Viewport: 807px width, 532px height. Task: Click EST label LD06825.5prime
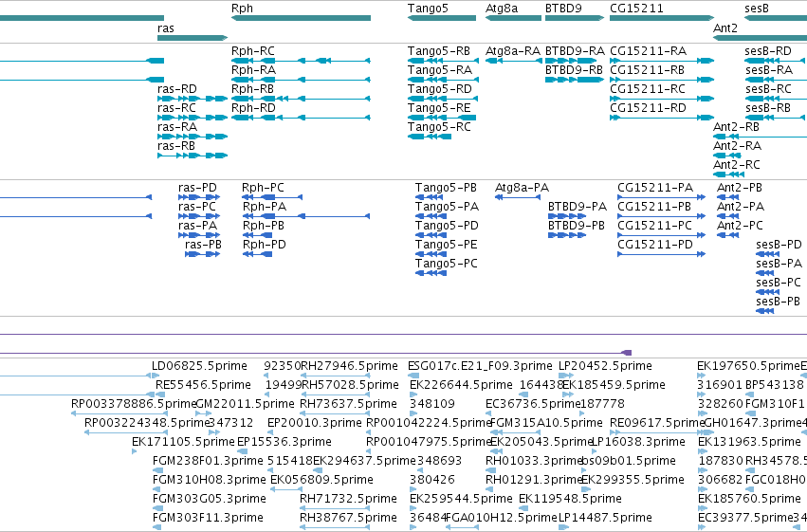coord(200,366)
